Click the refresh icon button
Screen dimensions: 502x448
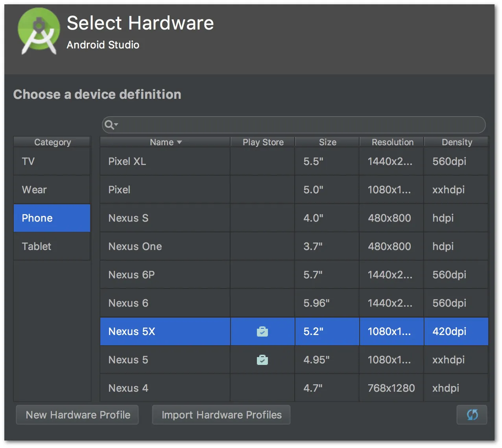coord(472,415)
